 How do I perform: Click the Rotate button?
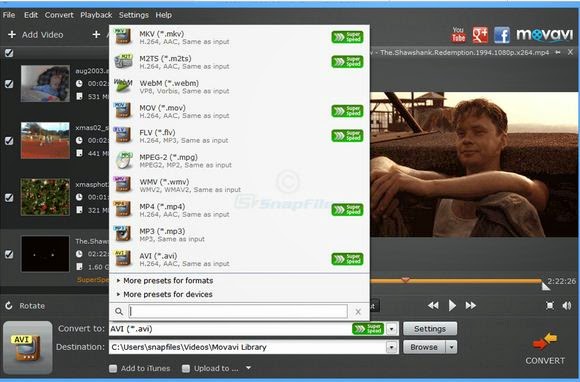[x=25, y=306]
